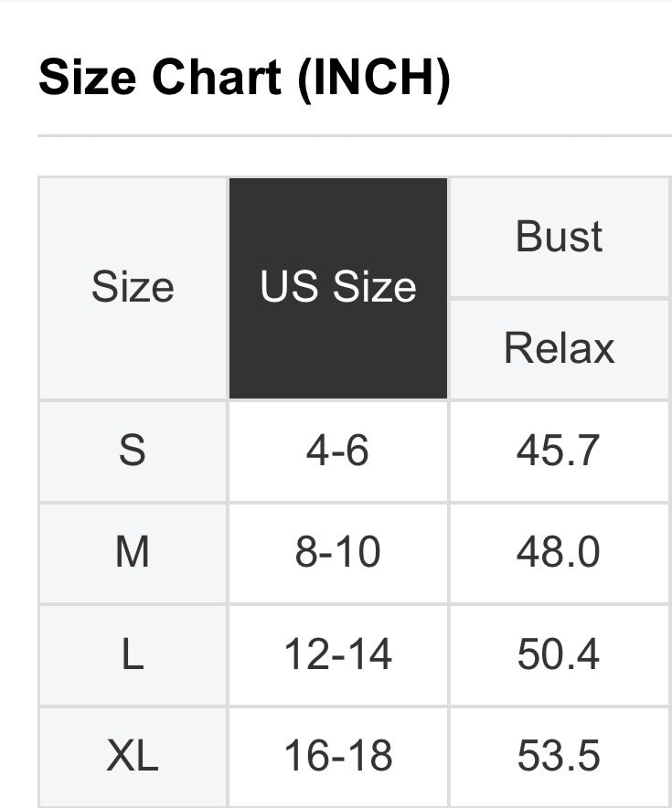Click the word "Size" in the page heading
The width and height of the screenshot is (672, 808).
tap(89, 78)
